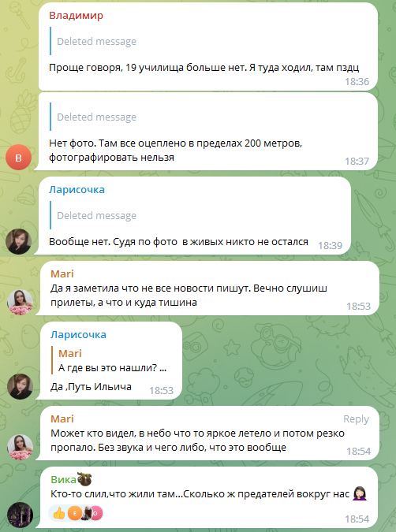The height and width of the screenshot is (532, 396).
Task: Click the reaction avatars beside the thumbs-up
Action: (84, 513)
